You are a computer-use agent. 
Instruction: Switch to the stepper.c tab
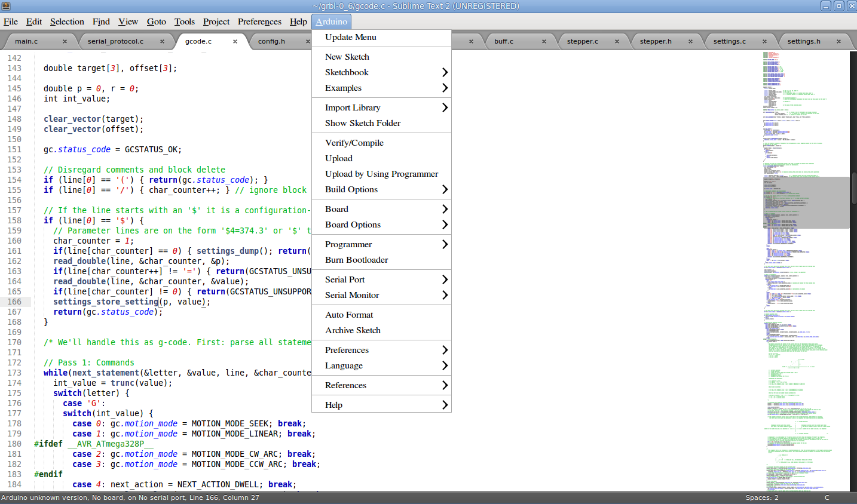point(582,42)
